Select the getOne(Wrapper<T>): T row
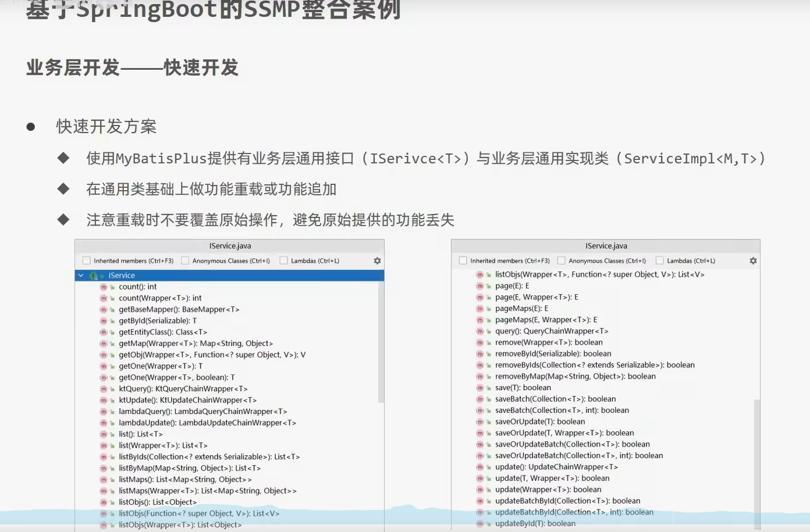The image size is (810, 532). tap(227, 366)
